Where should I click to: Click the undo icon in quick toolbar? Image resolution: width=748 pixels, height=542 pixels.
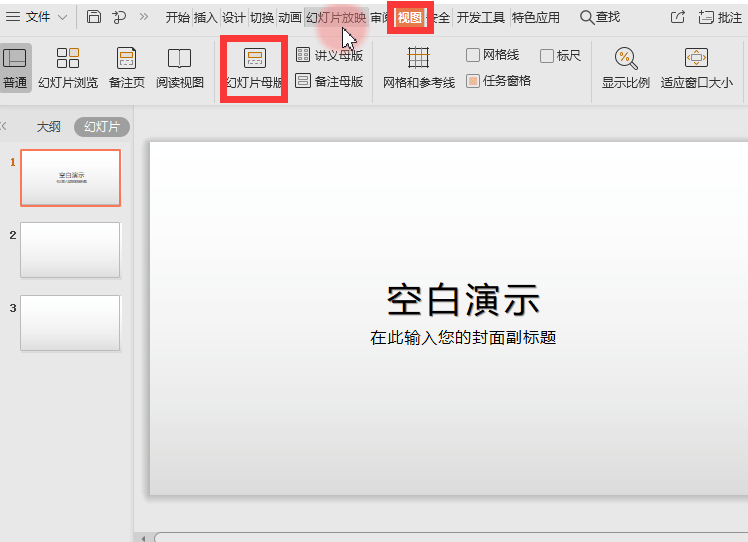119,18
